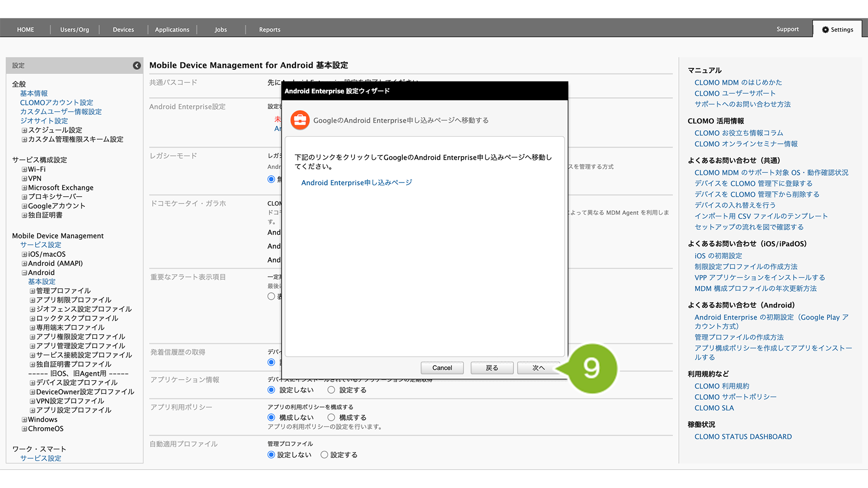Expand the iOS/macOS tree node
Viewport: 868px width, 488px height.
24,254
